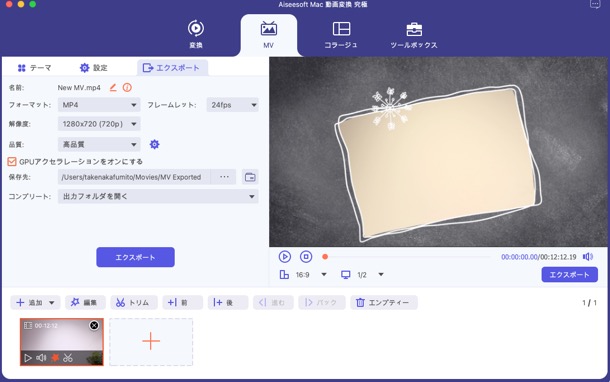
Task: Open the フォーマット MP4 dropdown
Action: (99, 105)
